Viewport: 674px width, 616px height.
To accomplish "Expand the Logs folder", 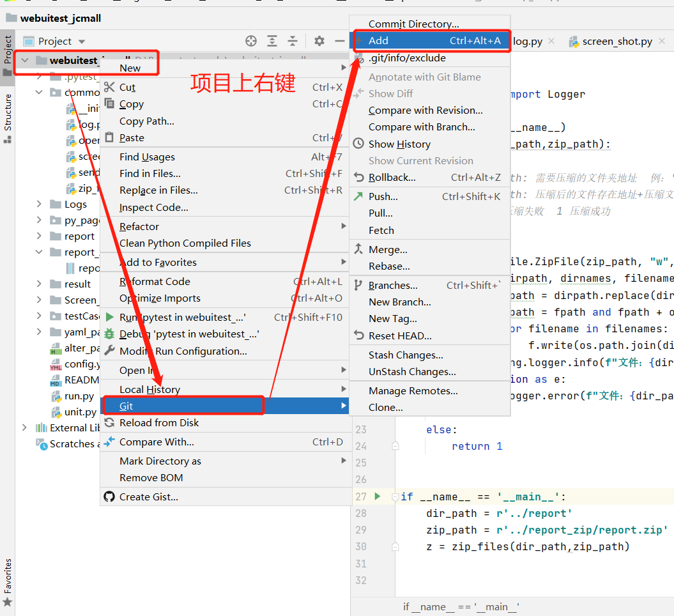I will [x=39, y=204].
